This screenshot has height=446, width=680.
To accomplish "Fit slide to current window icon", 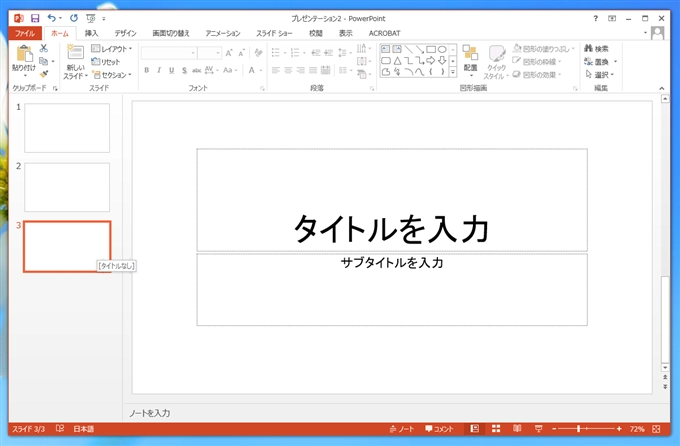I will point(658,428).
